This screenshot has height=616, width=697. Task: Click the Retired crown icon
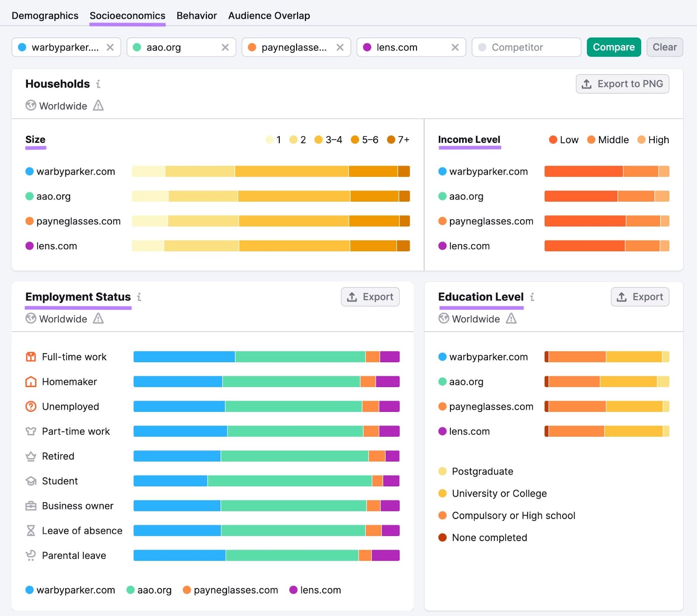(x=30, y=456)
